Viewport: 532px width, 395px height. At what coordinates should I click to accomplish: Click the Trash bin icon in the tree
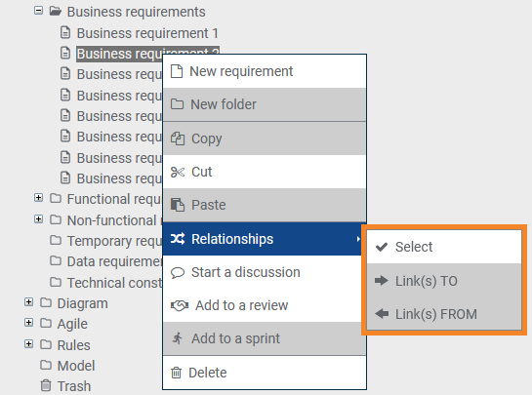tap(46, 385)
